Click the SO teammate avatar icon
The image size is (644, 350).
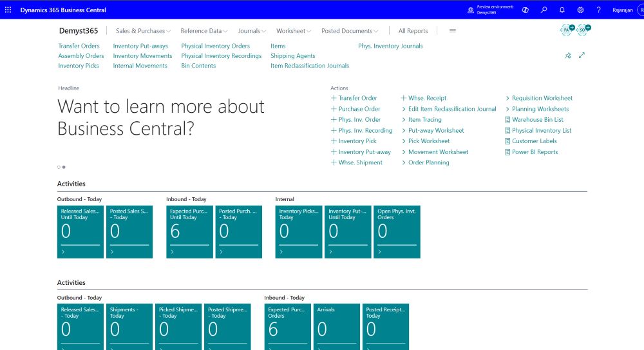tap(583, 30)
